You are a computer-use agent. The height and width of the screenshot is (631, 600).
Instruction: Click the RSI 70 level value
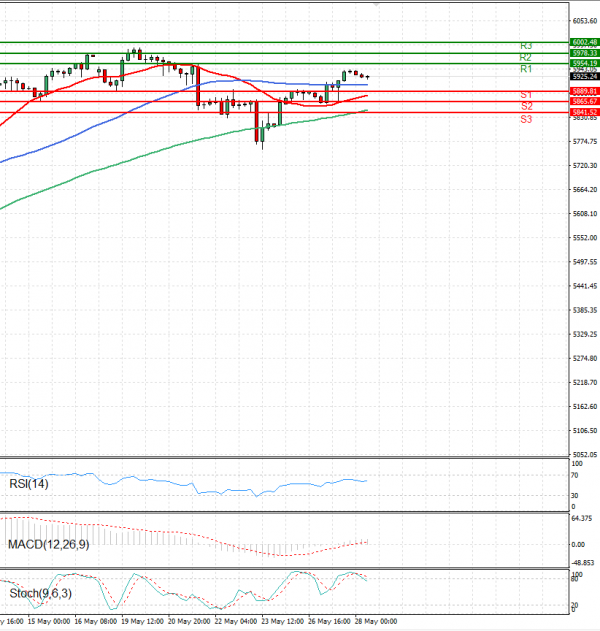coord(575,476)
